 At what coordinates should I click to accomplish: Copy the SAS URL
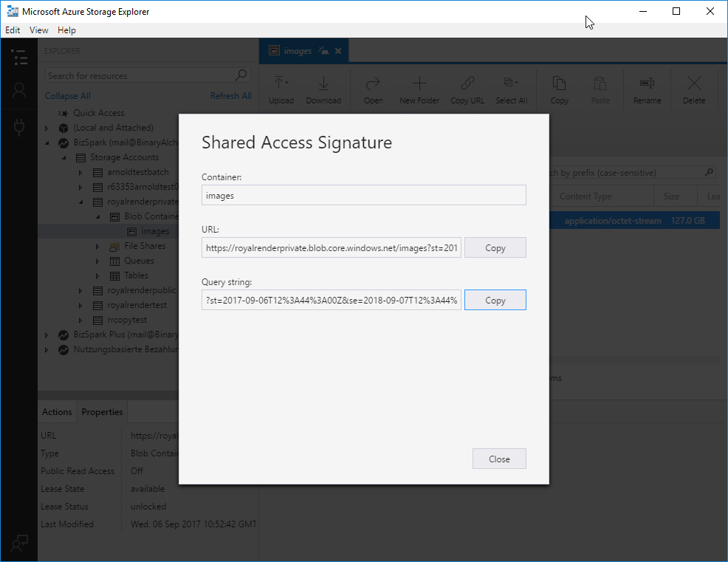click(495, 248)
